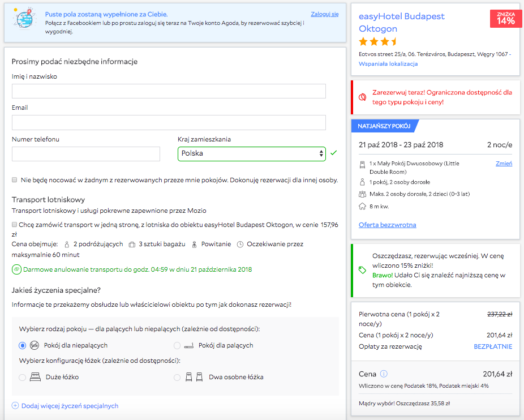The height and width of the screenshot is (420, 524).
Task: Choose the Duże łóżko radio option
Action: pos(23,377)
